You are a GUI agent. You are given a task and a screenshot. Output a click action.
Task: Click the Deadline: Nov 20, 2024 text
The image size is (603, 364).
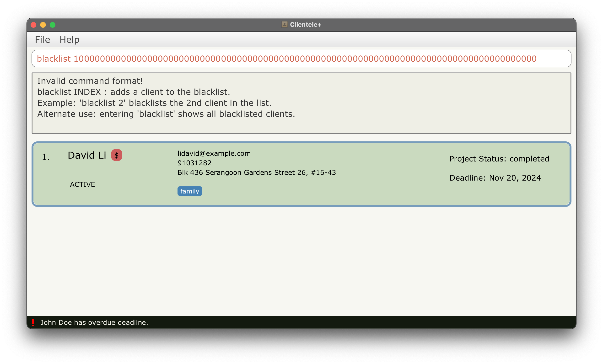[495, 178]
